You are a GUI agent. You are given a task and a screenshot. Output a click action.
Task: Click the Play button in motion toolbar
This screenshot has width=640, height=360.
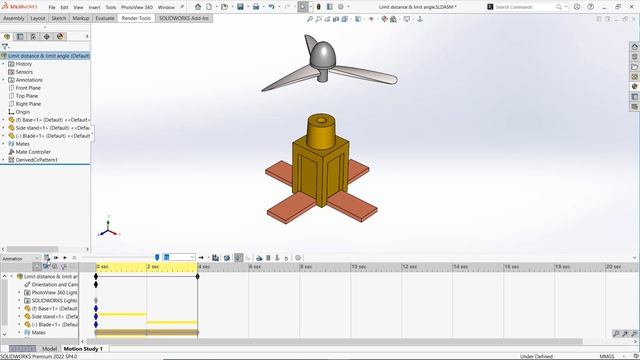[x=65, y=258]
